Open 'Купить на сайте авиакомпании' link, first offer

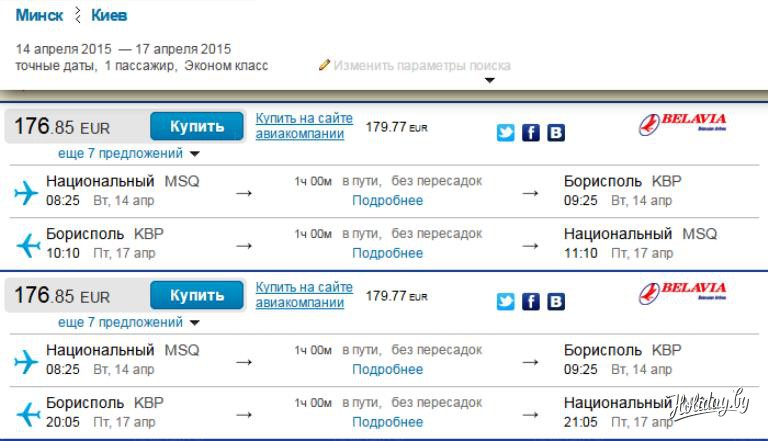(x=304, y=126)
